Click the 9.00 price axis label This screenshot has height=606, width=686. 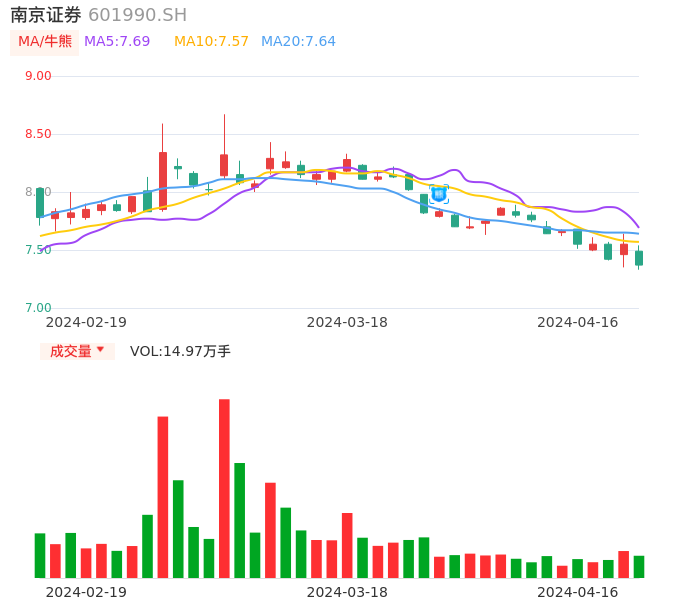[38, 76]
